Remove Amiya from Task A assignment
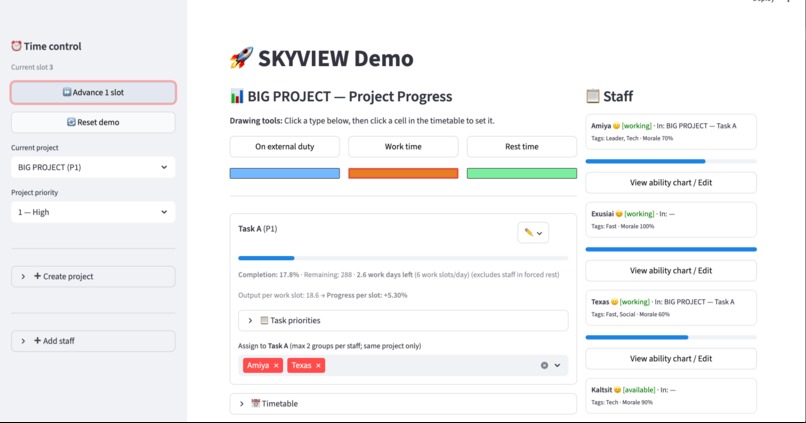This screenshot has width=806, height=423. [x=276, y=365]
